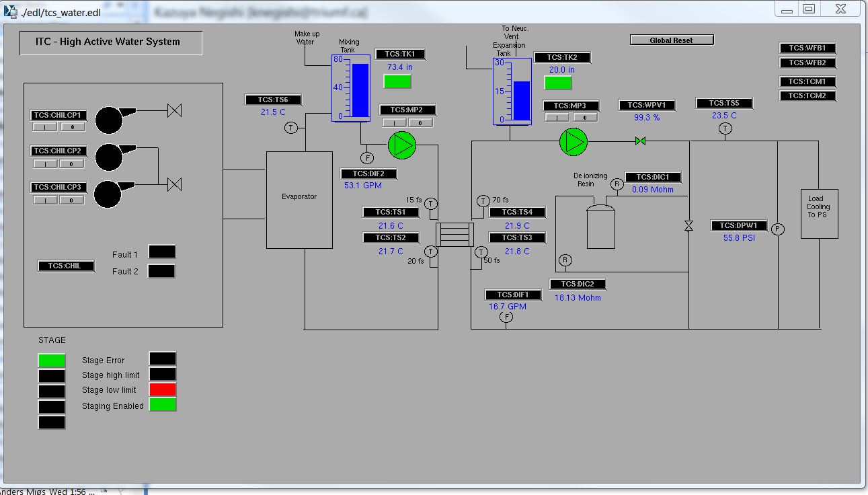The image size is (868, 495).
Task: Start pump MP3 with its I button
Action: click(x=557, y=117)
